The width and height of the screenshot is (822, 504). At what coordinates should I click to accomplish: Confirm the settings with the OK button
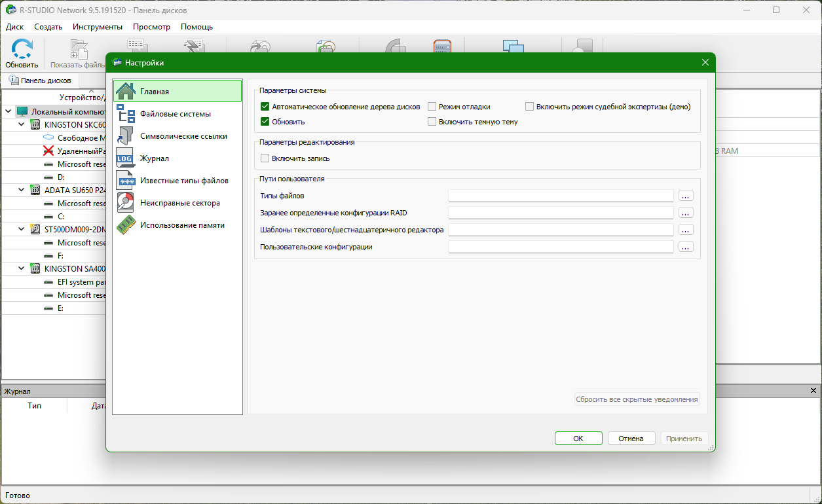[x=578, y=439]
